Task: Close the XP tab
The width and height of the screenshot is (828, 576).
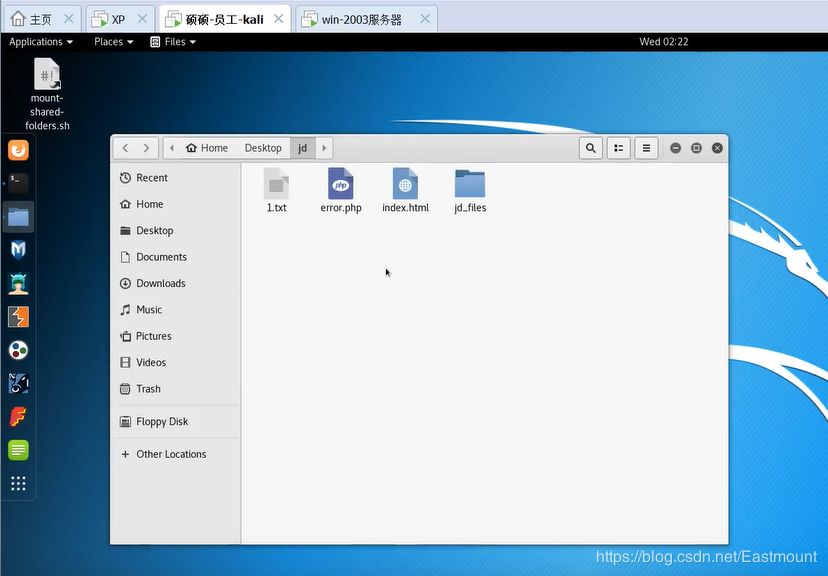Action: point(142,19)
